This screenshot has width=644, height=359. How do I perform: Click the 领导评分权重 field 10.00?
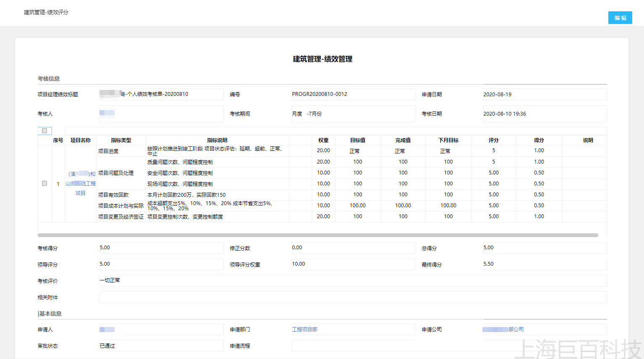(x=353, y=264)
